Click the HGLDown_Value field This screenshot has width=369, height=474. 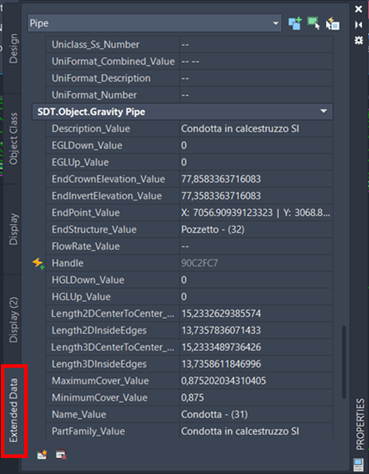[256, 280]
